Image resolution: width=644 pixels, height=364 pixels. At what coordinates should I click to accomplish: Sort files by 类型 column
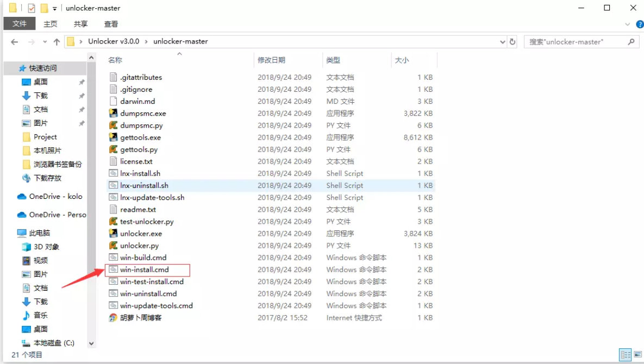pos(333,60)
